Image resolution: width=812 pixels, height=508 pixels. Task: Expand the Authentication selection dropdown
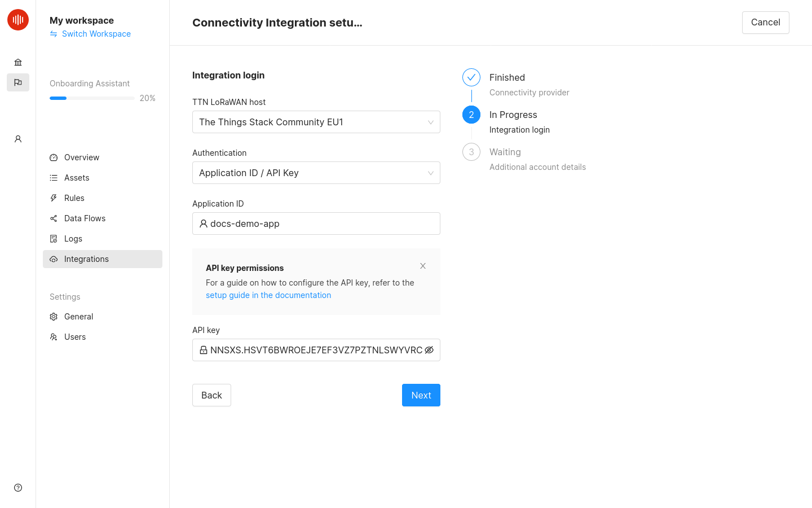click(316, 173)
